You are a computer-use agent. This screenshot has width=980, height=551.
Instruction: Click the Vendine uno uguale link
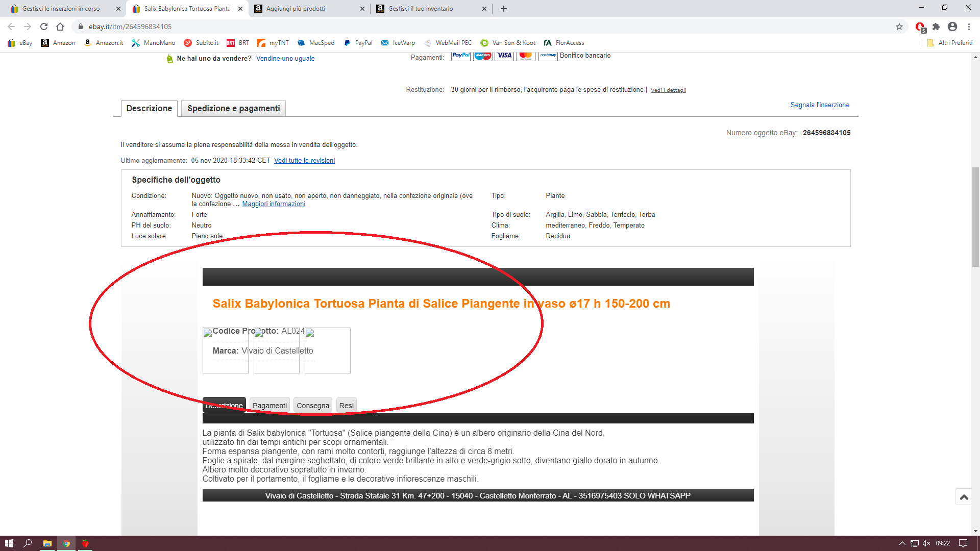(285, 59)
